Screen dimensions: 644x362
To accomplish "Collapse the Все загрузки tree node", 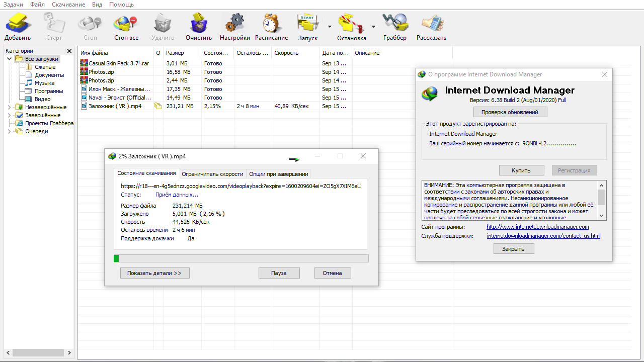I will tap(9, 59).
